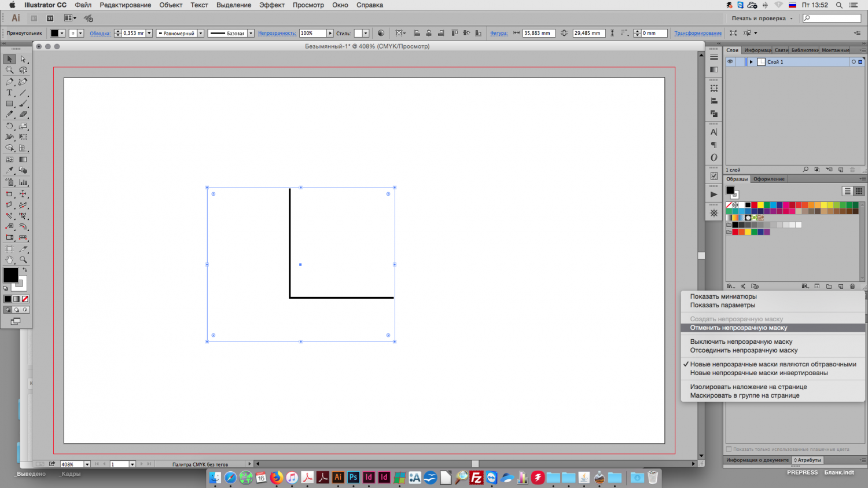Toggle 'Новые непрозрачные маски являются обтравочными' option
Image resolution: width=868 pixels, height=488 pixels.
[773, 364]
